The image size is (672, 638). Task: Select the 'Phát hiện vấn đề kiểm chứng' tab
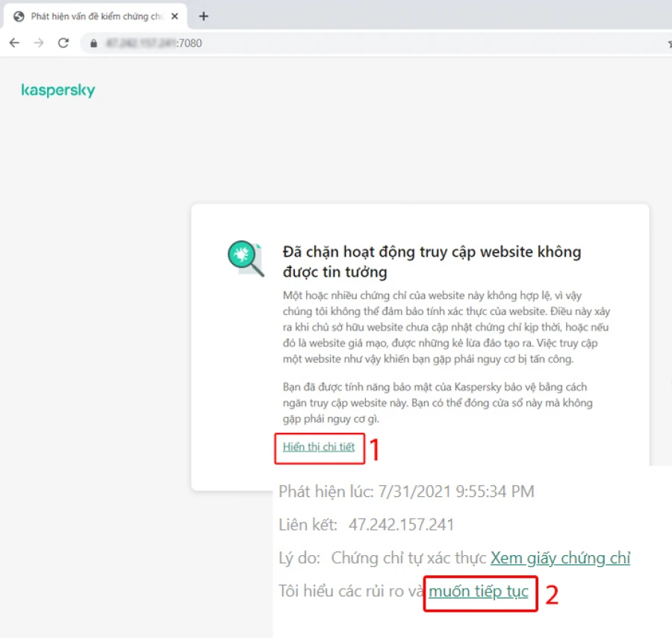tap(96, 16)
